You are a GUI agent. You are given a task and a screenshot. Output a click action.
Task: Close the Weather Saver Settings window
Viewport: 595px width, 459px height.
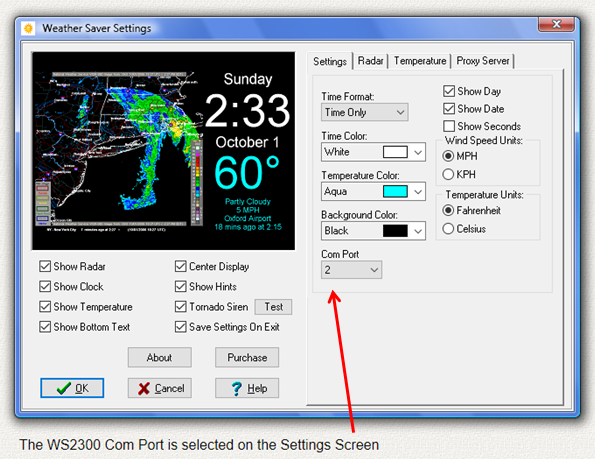556,24
